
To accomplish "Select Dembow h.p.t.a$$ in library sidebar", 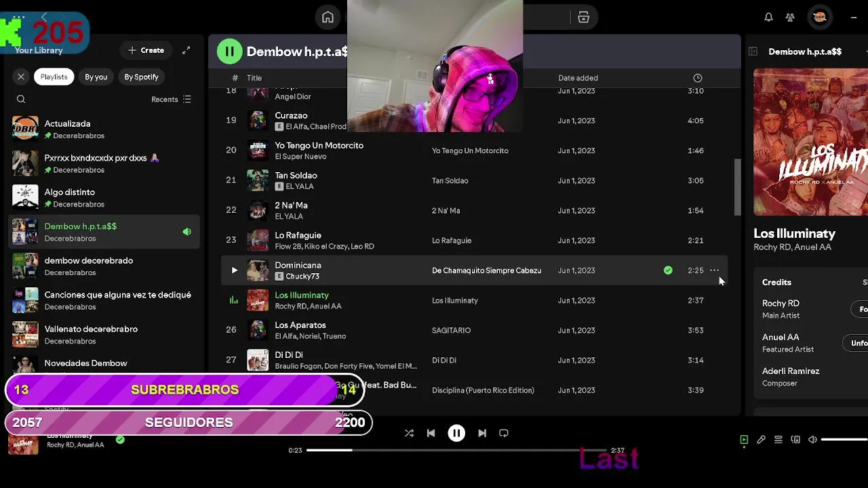I will point(105,232).
